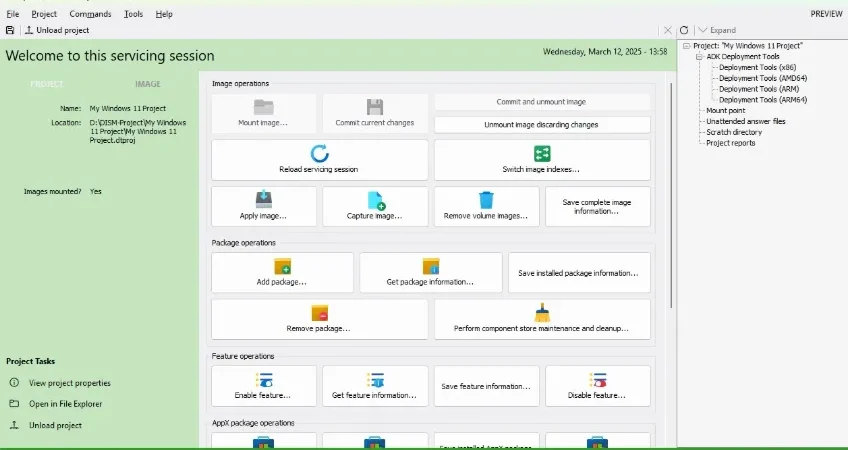Open the Commands menu
The height and width of the screenshot is (450, 848).
90,14
